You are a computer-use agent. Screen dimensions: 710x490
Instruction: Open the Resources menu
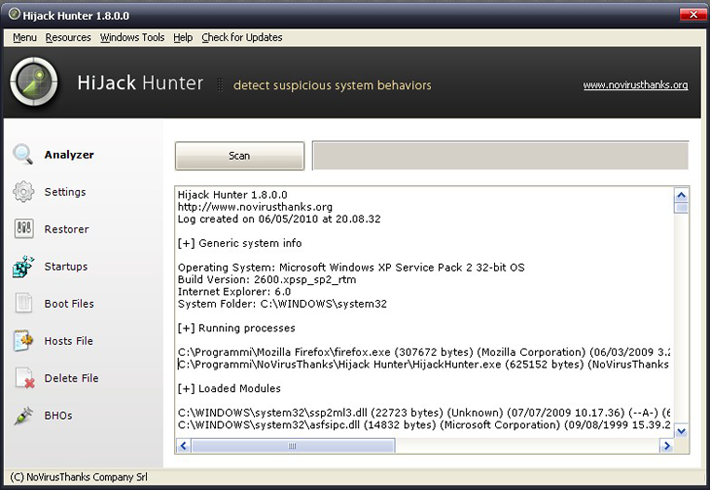68,37
